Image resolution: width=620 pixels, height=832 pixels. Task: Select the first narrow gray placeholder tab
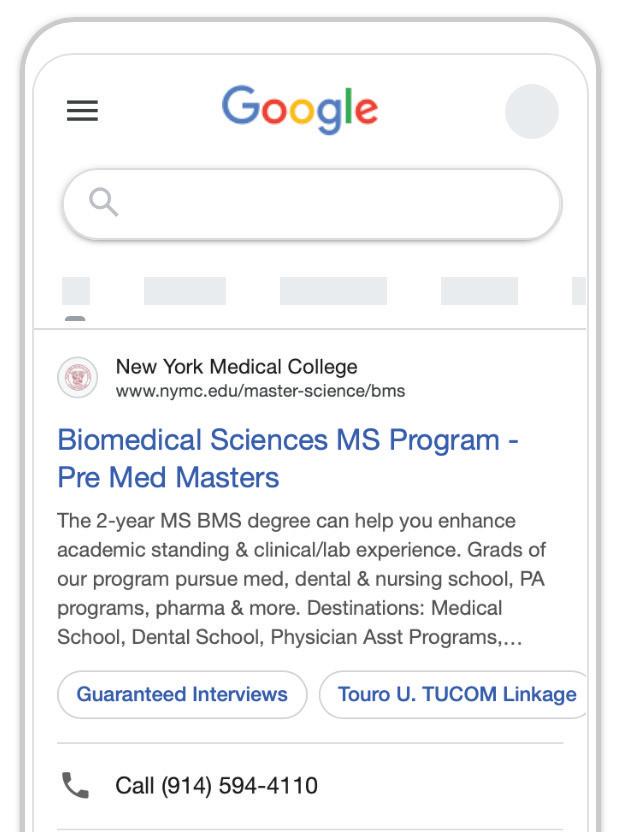[x=76, y=291]
